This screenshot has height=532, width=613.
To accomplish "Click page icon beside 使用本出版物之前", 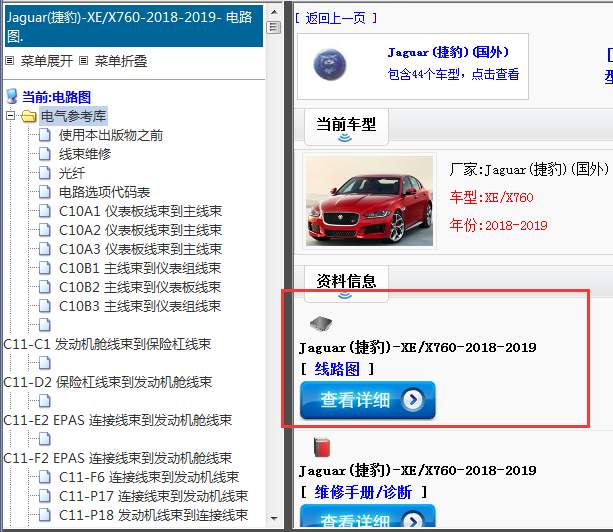I will click(45, 135).
